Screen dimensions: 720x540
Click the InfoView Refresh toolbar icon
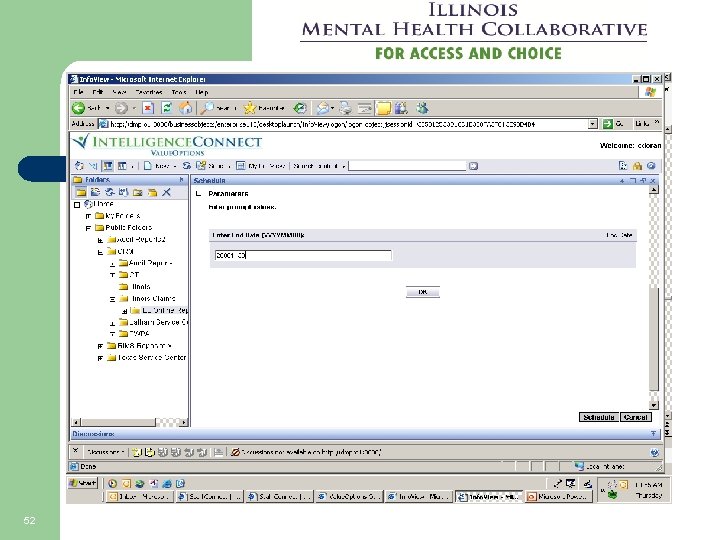(x=186, y=166)
